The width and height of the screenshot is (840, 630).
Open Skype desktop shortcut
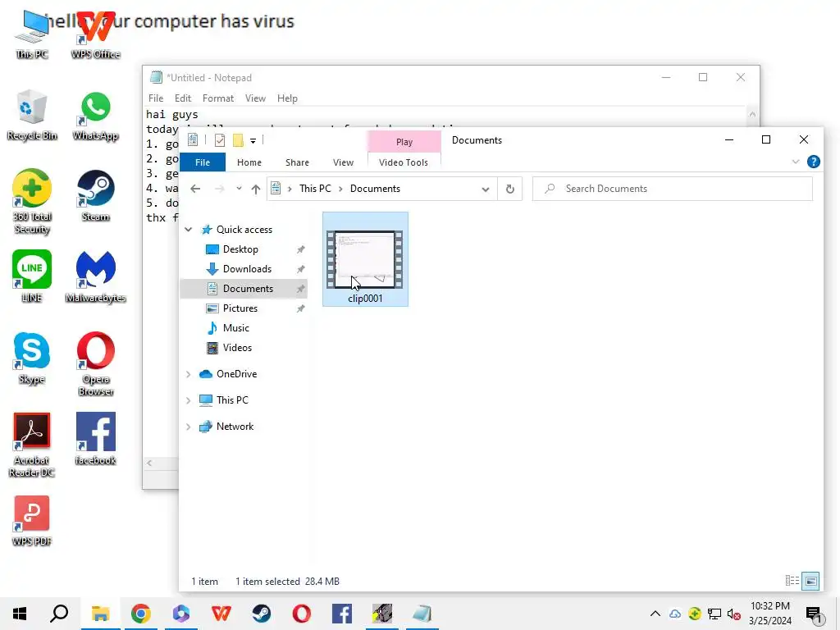point(32,358)
